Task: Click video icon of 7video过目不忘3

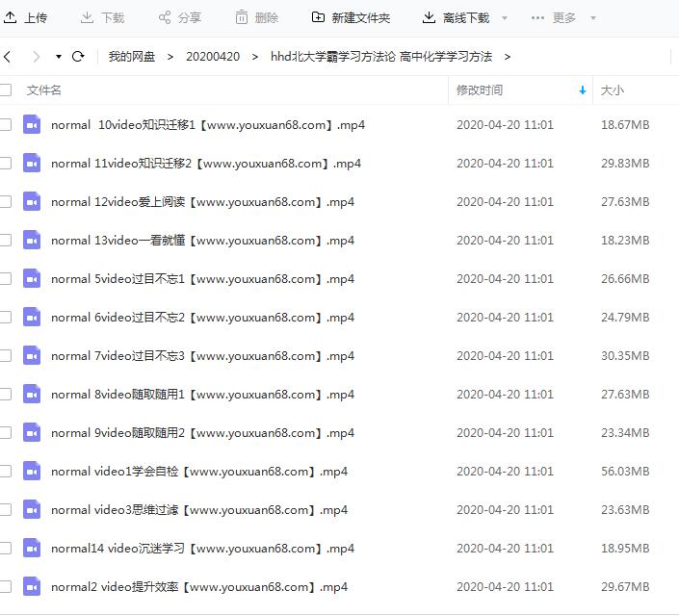Action: pos(32,356)
